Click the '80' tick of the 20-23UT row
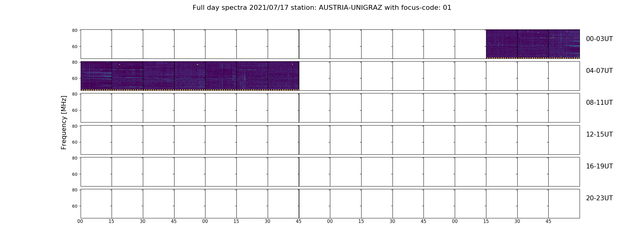Viewport: 644px width, 245px height. [75, 190]
